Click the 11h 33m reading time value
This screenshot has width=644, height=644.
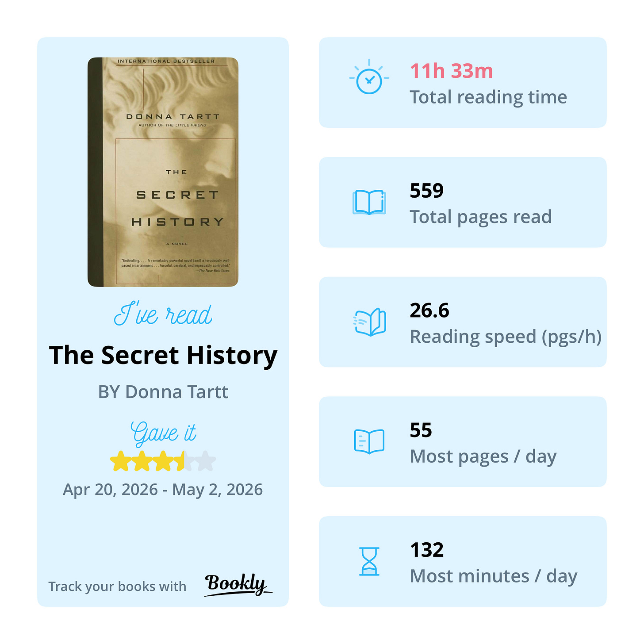[x=451, y=71]
